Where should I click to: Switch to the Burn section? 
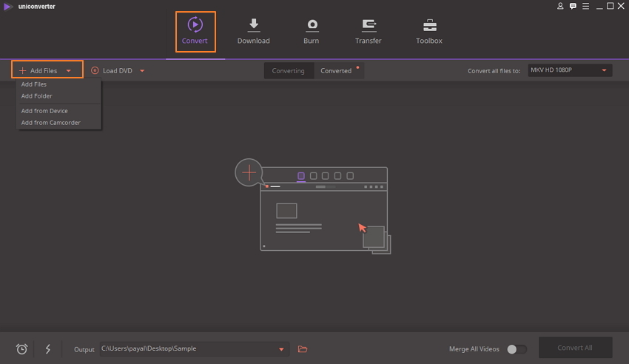coord(312,32)
